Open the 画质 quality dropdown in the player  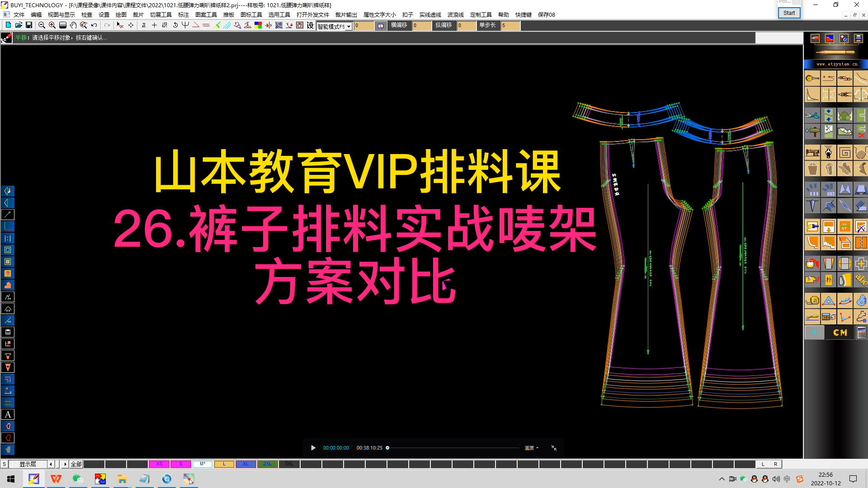tap(532, 448)
